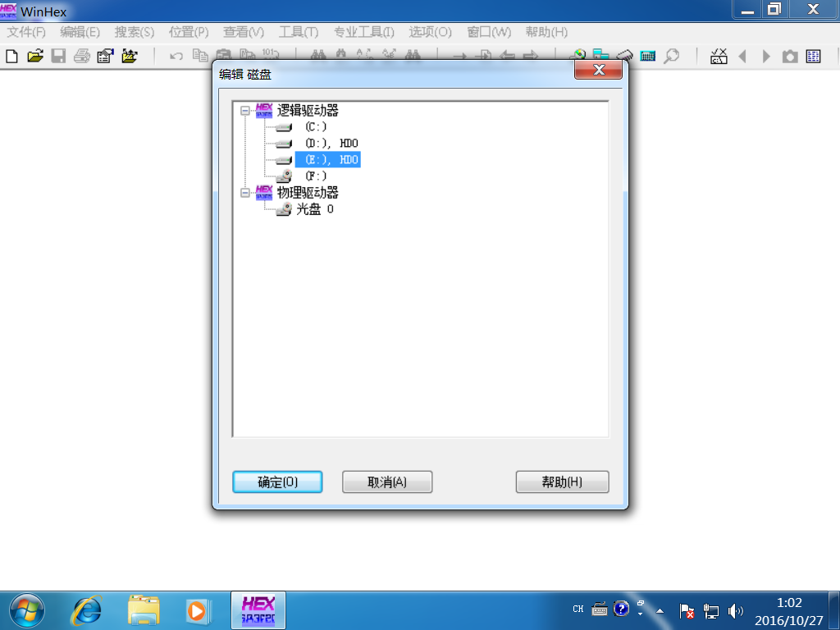
Task: Open language bar options dropdown arrow
Action: (640, 614)
